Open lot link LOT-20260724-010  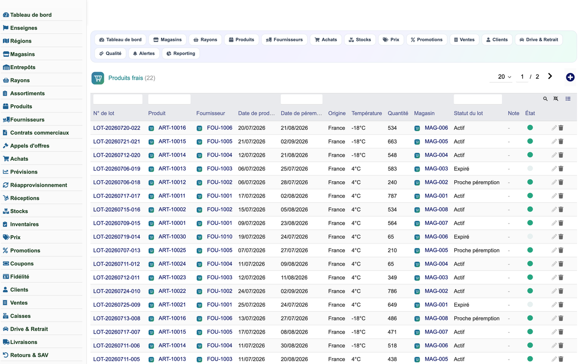[x=117, y=291]
